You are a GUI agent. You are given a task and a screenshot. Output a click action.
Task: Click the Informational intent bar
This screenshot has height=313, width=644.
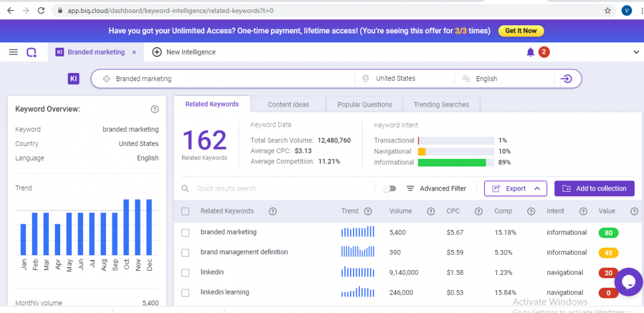456,162
